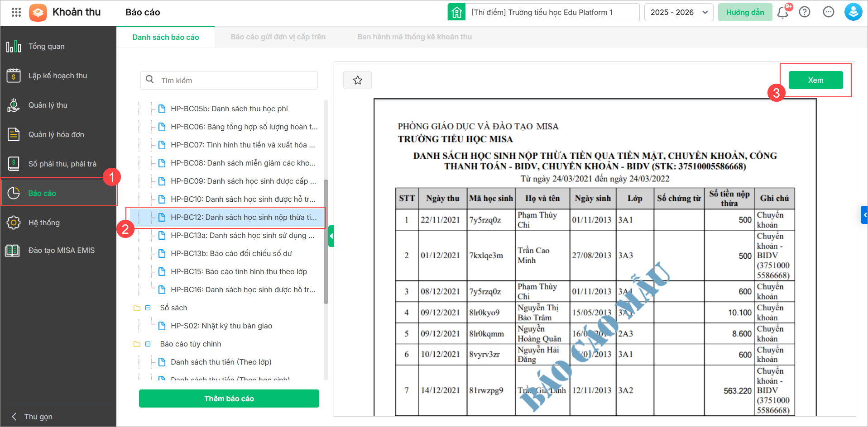Collapse the Sổ sách tree group
Screen dimensions: 868x427
point(148,308)
